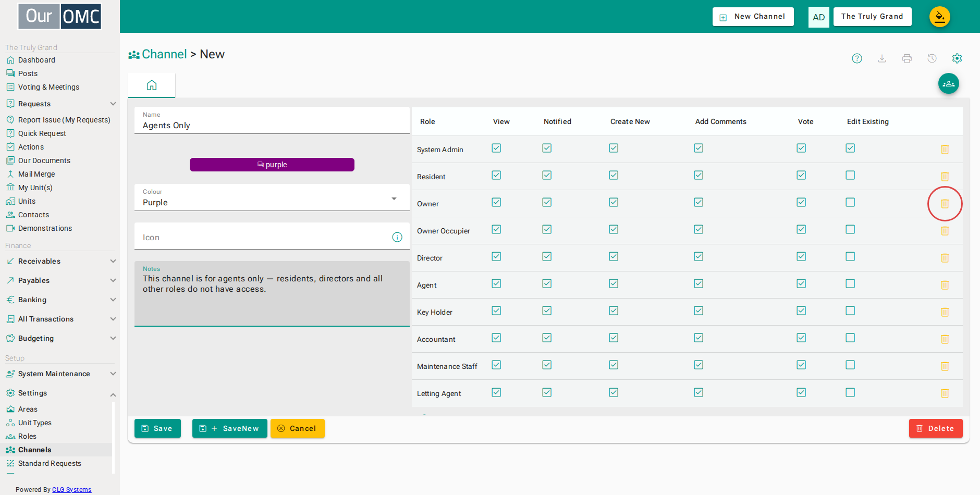
Task: Delete the Resident role row
Action: coord(945,177)
